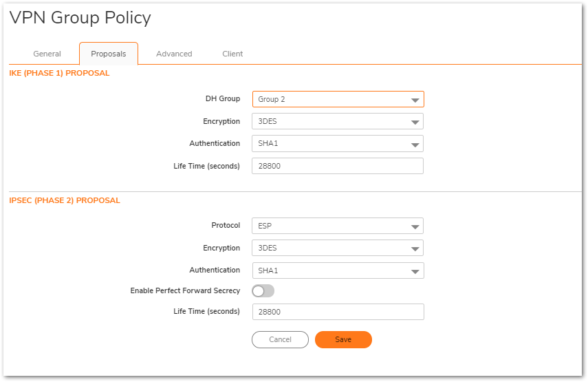Image resolution: width=588 pixels, height=382 pixels.
Task: Click the IPsec (Phase 2) Proposal heading
Action: [x=65, y=201]
